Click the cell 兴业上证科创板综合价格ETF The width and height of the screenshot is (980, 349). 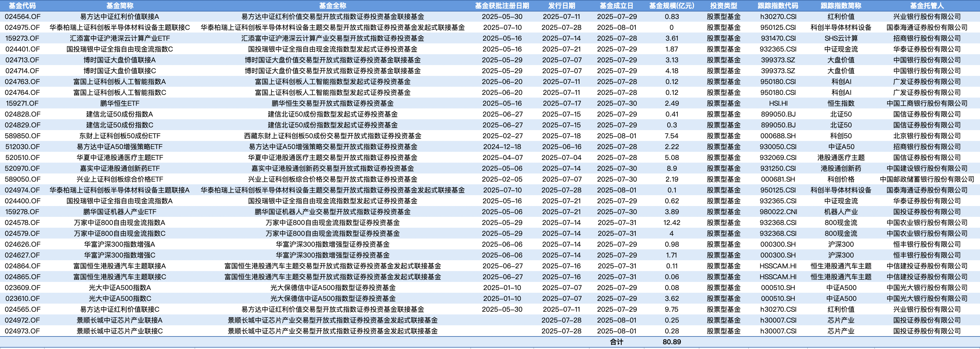click(120, 179)
